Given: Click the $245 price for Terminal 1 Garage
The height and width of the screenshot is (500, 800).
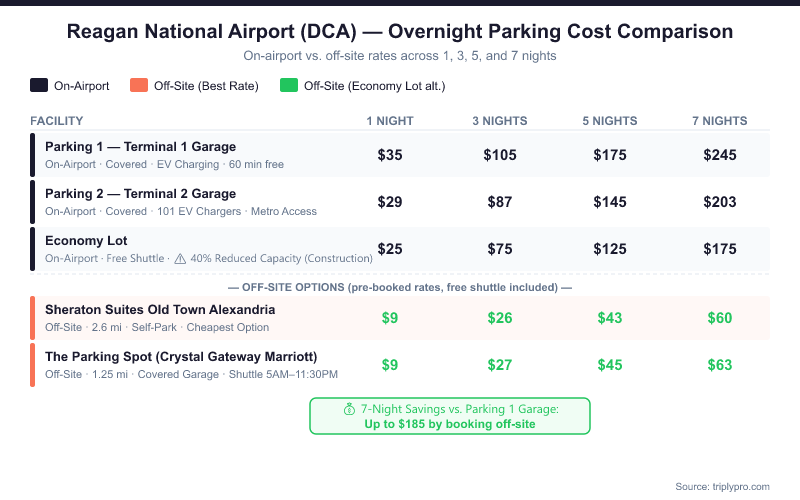Looking at the screenshot, I should (x=719, y=155).
